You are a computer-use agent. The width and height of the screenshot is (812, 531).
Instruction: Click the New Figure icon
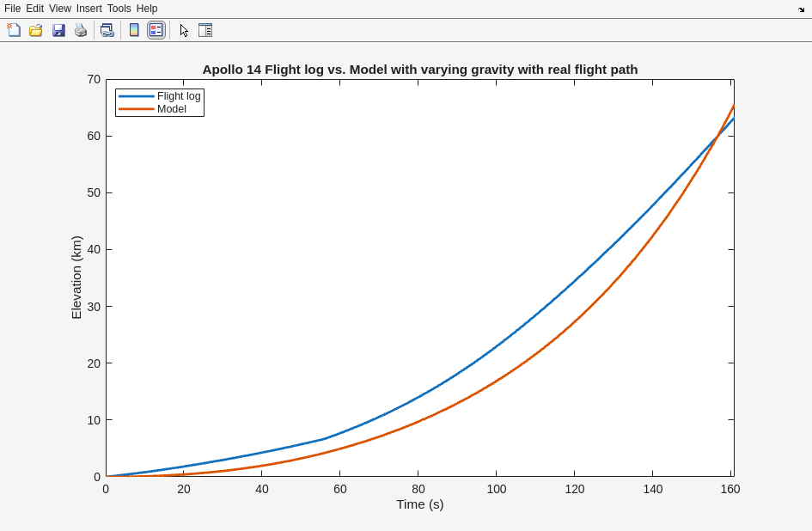tap(14, 30)
